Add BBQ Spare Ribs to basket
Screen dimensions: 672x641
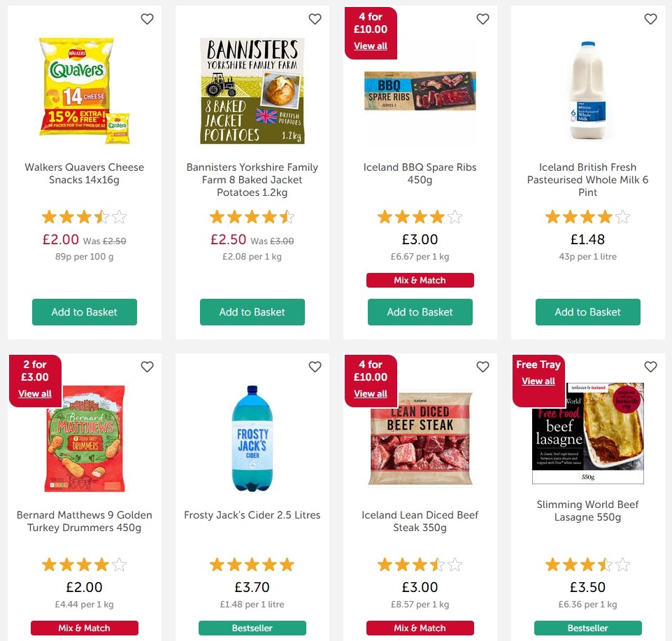(420, 312)
